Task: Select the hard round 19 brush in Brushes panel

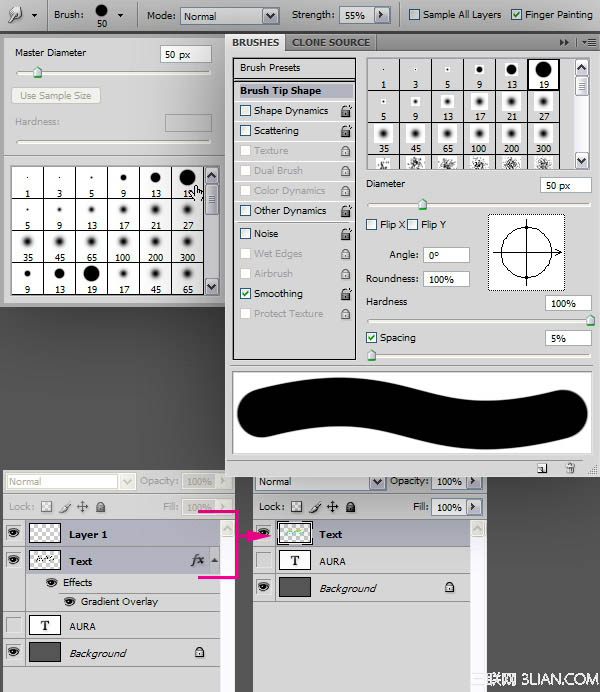Action: [544, 75]
